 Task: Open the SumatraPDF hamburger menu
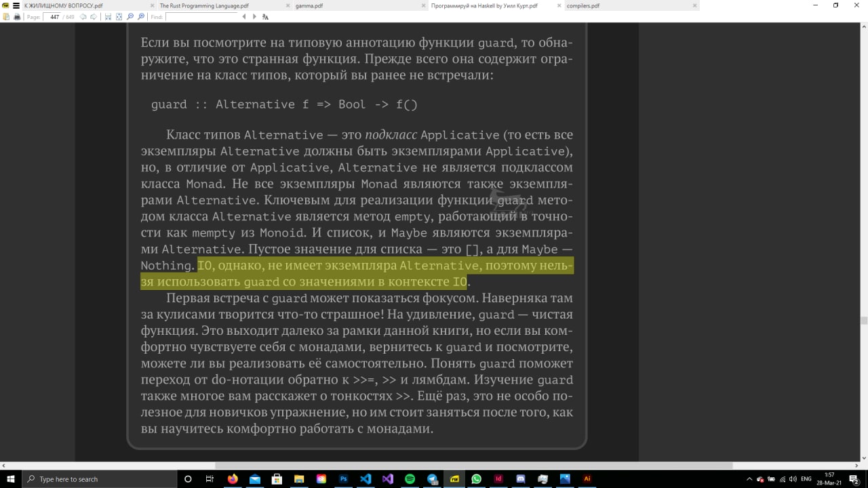point(16,5)
